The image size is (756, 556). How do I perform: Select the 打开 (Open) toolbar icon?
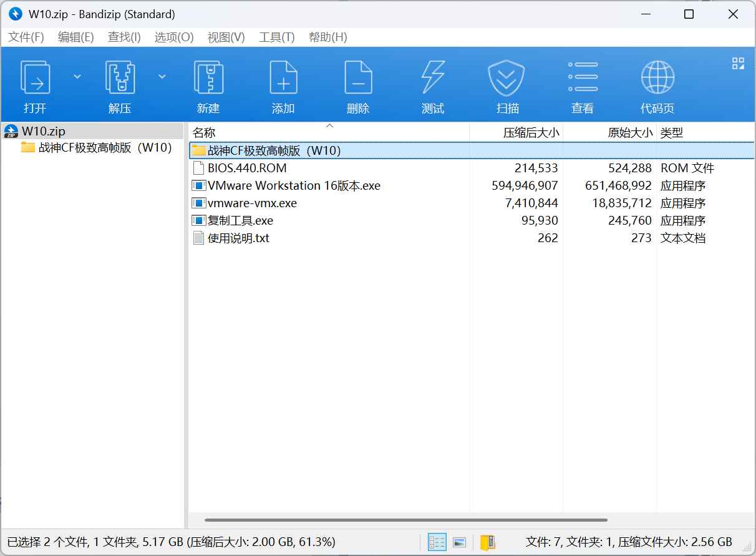pyautogui.click(x=34, y=84)
